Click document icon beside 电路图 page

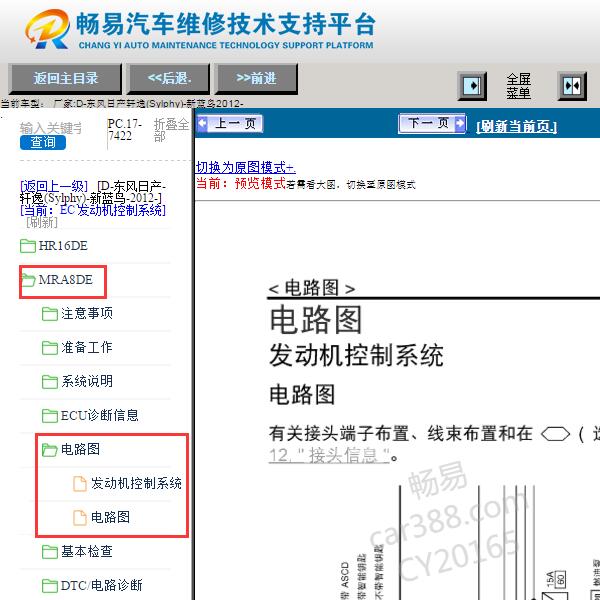coord(80,517)
